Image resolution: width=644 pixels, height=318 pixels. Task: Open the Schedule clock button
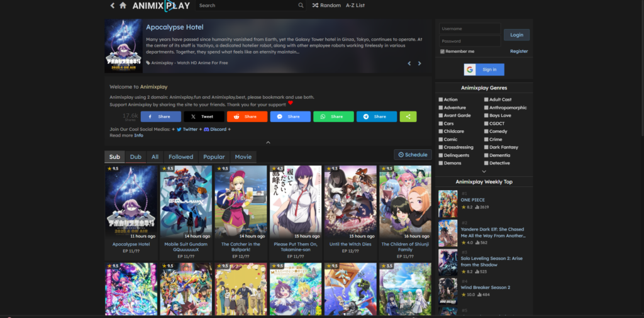pos(413,155)
